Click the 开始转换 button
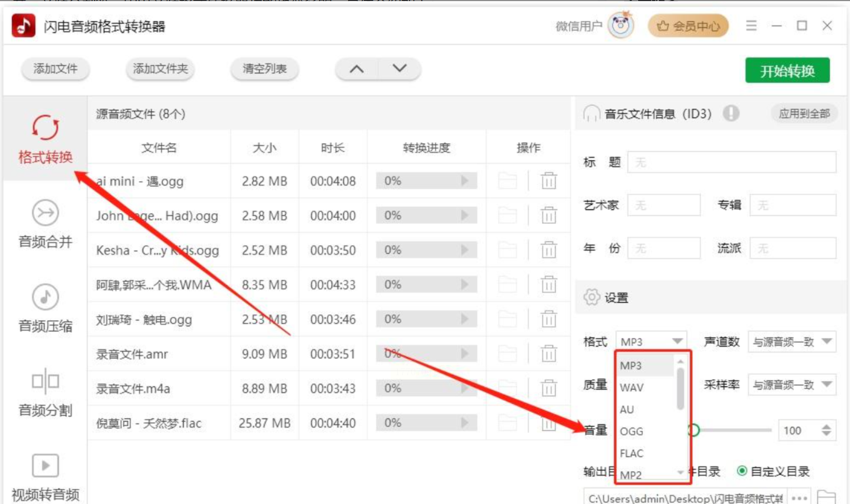 [x=787, y=70]
